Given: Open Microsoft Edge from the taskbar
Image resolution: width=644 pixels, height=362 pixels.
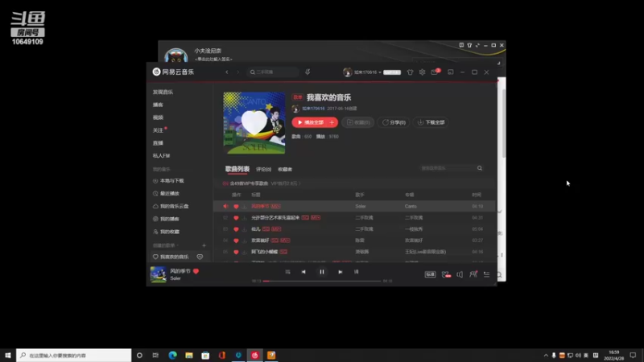Looking at the screenshot, I should [x=172, y=355].
